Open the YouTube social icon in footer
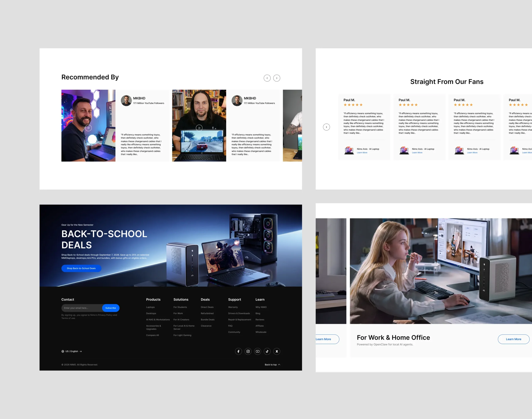Image resolution: width=532 pixels, height=419 pixels. click(257, 351)
